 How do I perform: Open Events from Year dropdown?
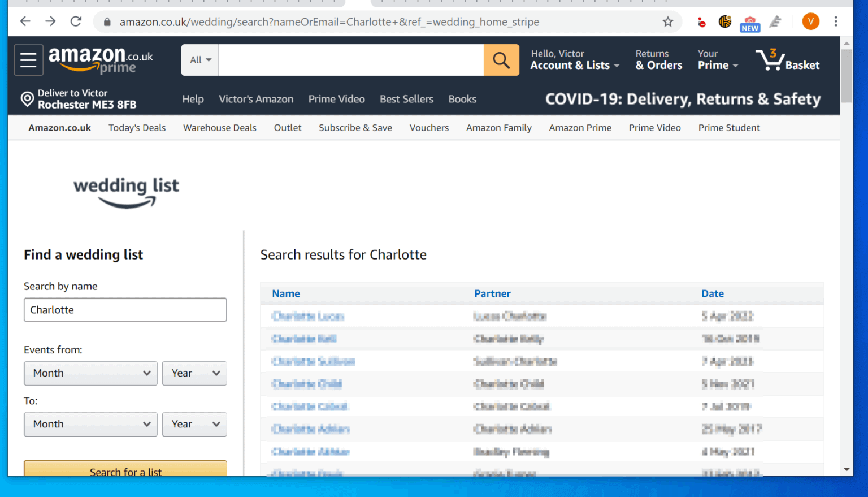(194, 373)
